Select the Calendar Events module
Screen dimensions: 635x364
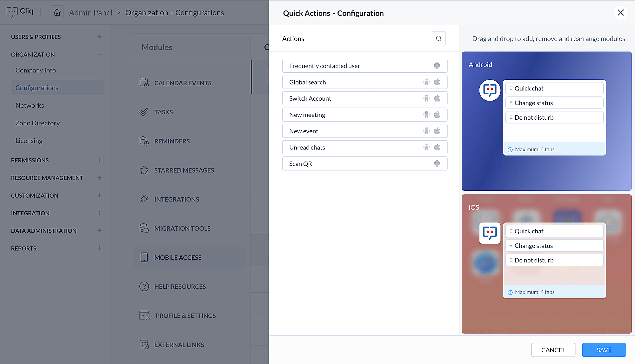pos(183,83)
